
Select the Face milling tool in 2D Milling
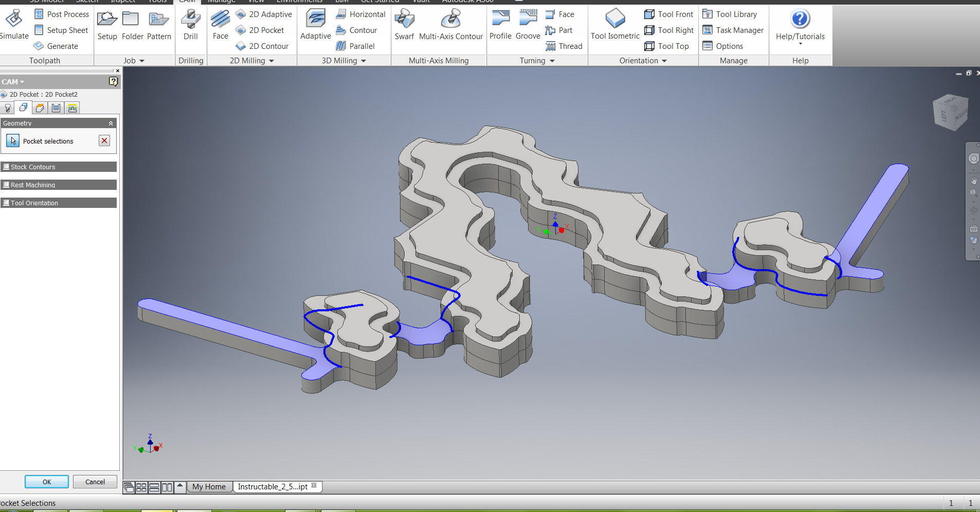pyautogui.click(x=220, y=25)
